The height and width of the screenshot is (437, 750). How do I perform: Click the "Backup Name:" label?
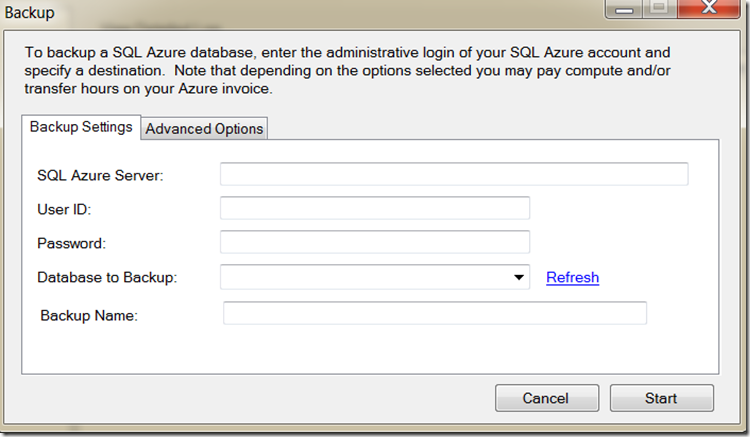[x=89, y=316]
